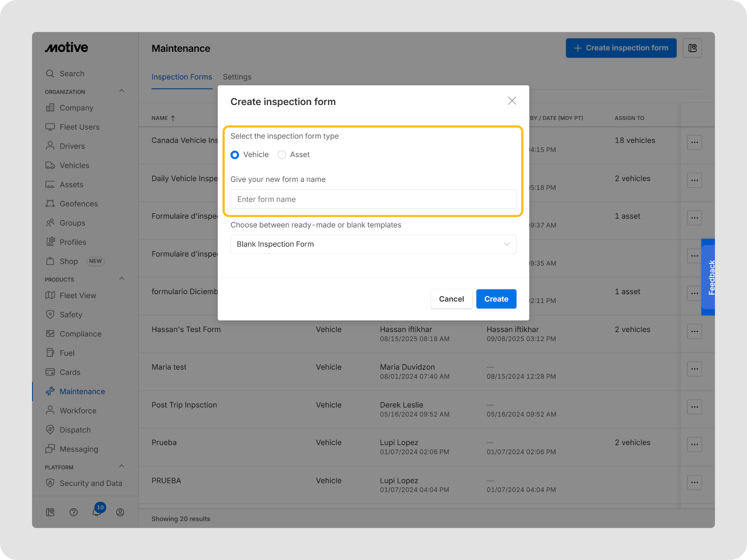Viewport: 747px width, 560px height.
Task: Collapse the Platform section
Action: 122,466
